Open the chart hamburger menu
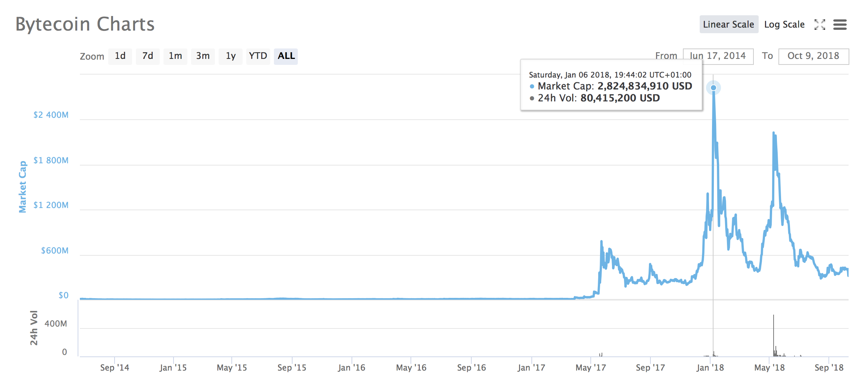Viewport: 868px width, 384px height. coord(840,25)
